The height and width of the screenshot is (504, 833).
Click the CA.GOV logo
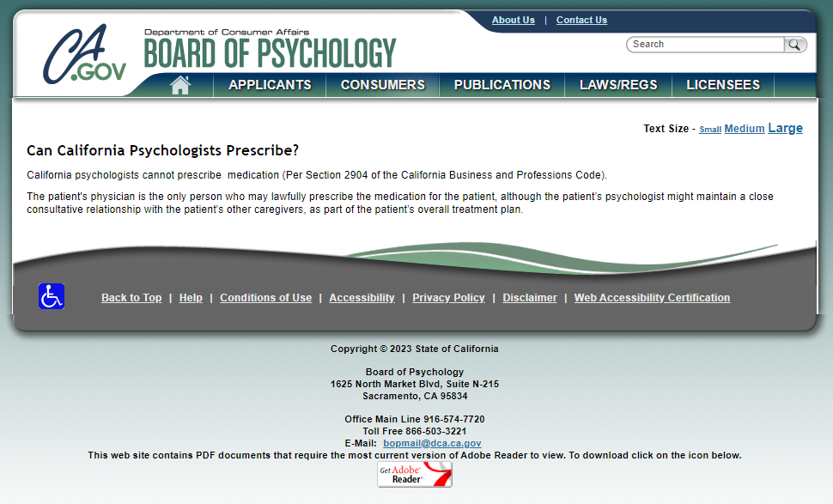pyautogui.click(x=84, y=54)
